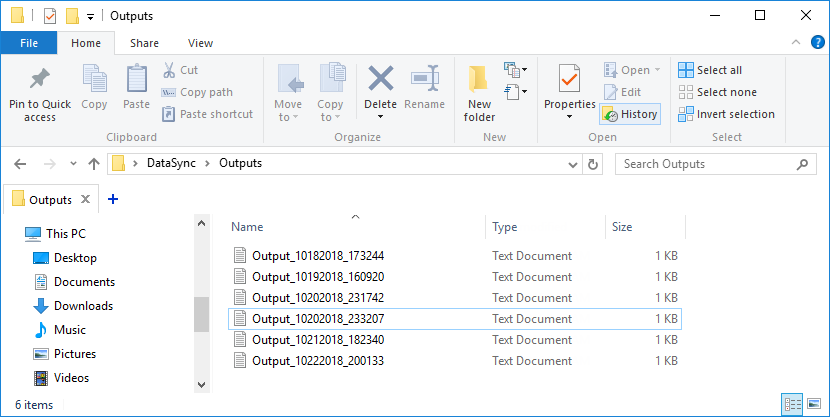
Task: Click Invert selection in the ribbon
Action: click(x=726, y=114)
